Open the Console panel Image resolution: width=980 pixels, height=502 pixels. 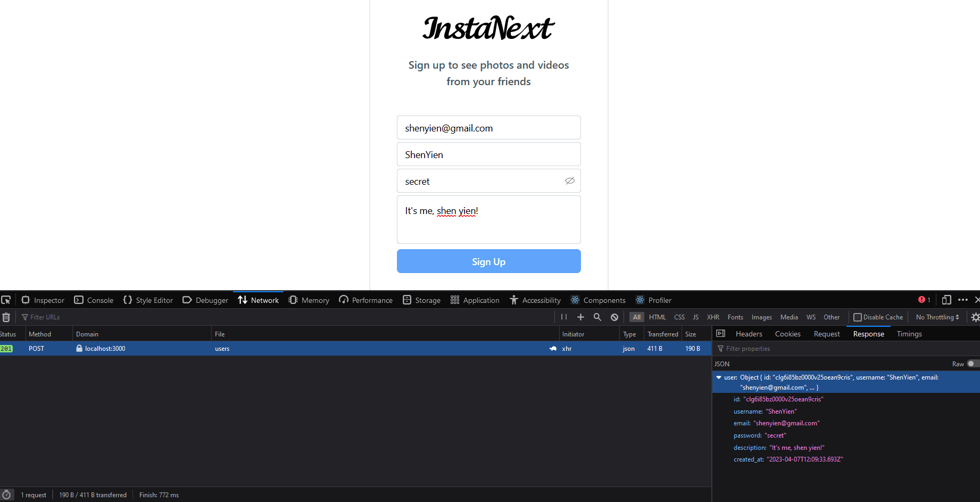click(94, 300)
